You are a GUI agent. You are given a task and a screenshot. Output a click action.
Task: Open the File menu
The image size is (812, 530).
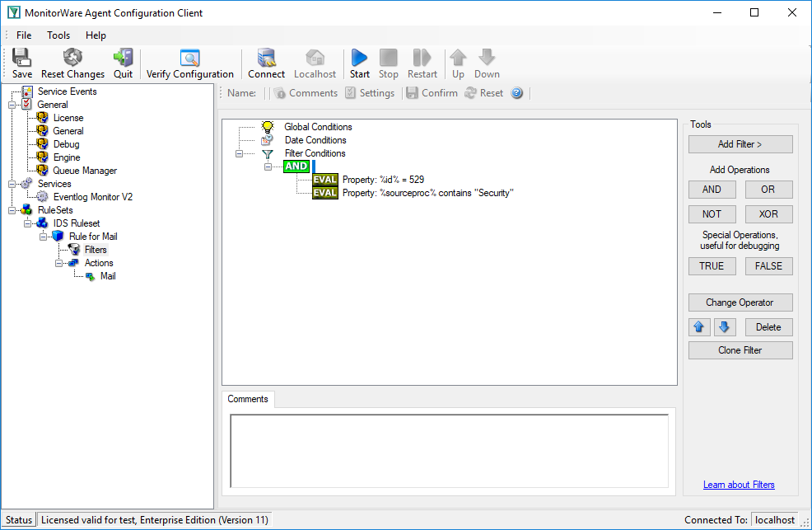pyautogui.click(x=24, y=35)
